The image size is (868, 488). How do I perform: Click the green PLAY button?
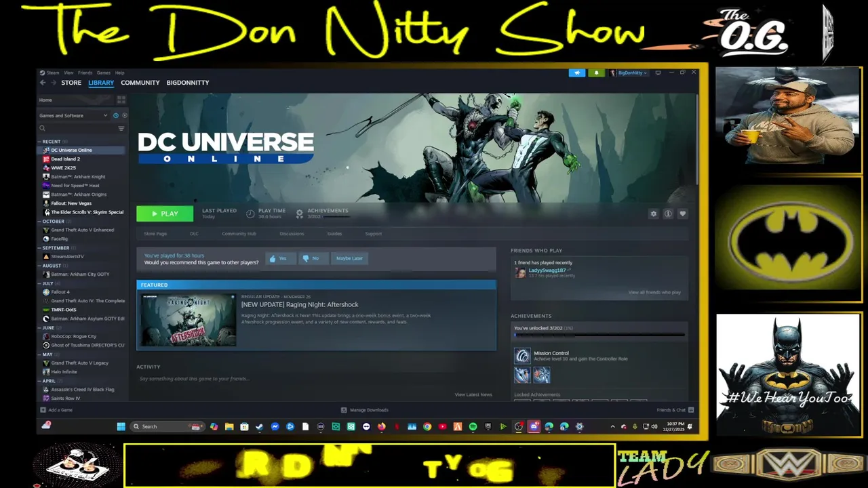point(165,213)
